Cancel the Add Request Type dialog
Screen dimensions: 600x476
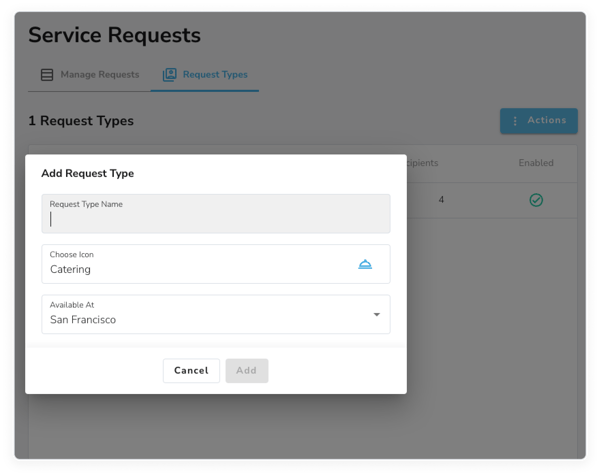(x=191, y=370)
